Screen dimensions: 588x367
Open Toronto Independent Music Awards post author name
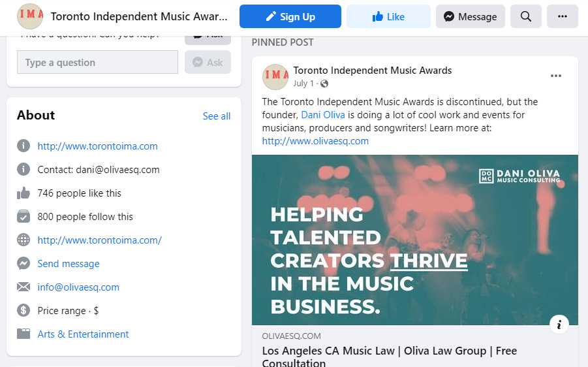(373, 71)
